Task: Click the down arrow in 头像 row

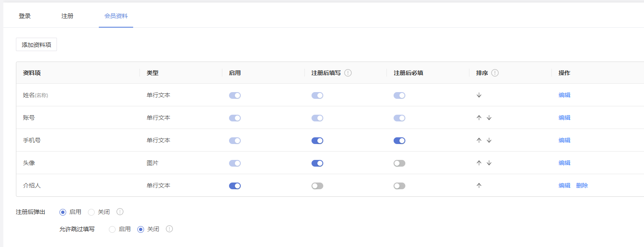Action: [x=489, y=163]
